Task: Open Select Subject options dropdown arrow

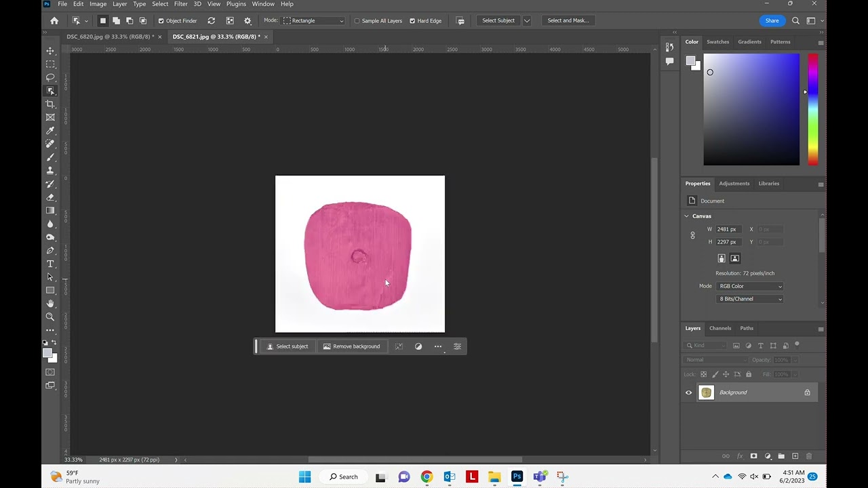Action: point(527,20)
